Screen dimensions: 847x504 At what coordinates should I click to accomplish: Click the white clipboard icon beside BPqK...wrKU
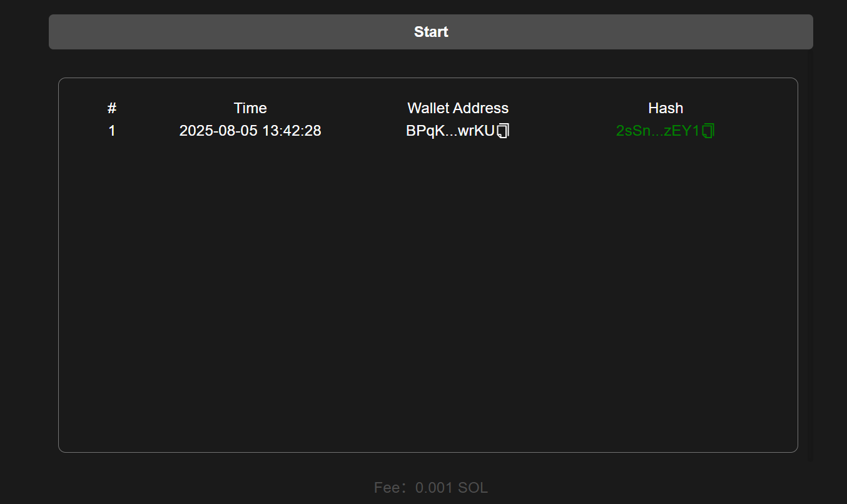(504, 131)
